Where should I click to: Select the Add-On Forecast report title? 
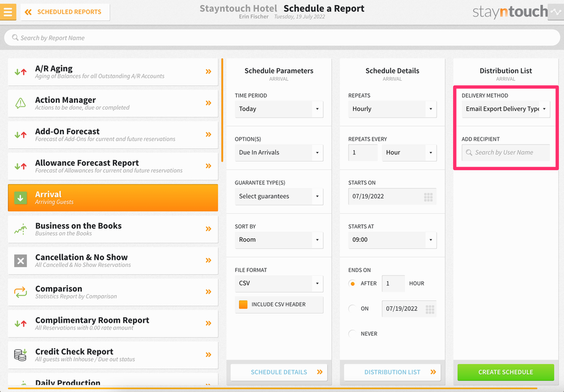(67, 131)
